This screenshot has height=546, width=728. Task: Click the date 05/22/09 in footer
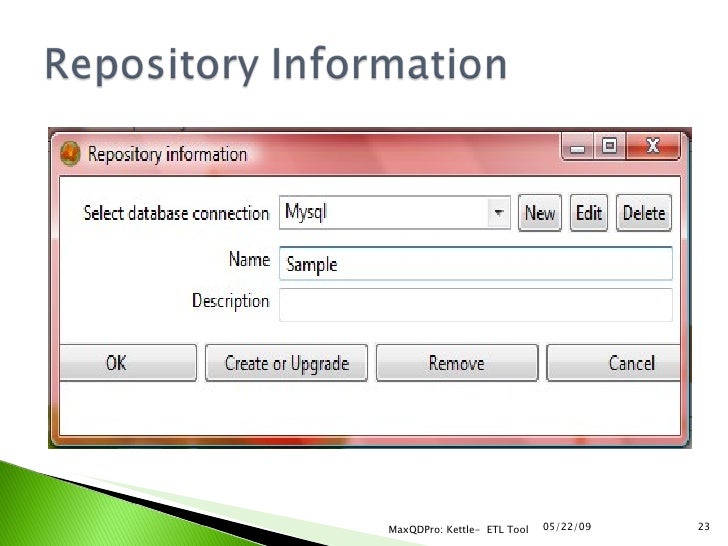click(567, 526)
